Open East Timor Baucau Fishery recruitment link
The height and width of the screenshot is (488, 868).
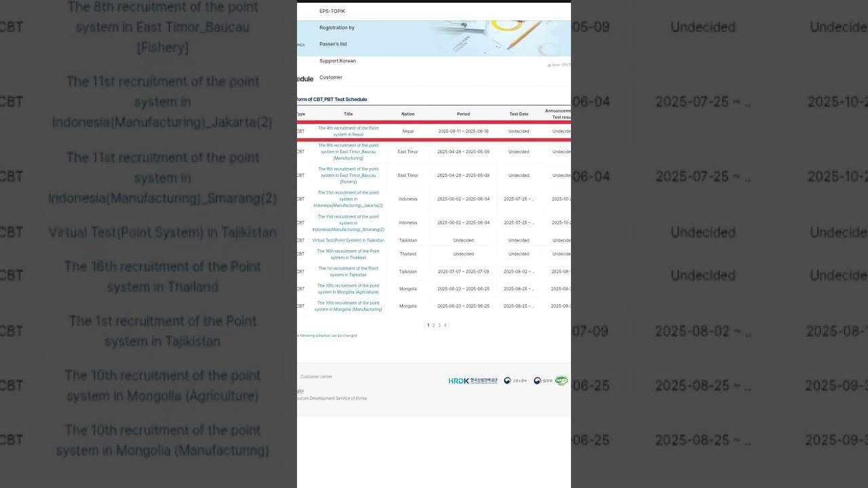click(349, 176)
